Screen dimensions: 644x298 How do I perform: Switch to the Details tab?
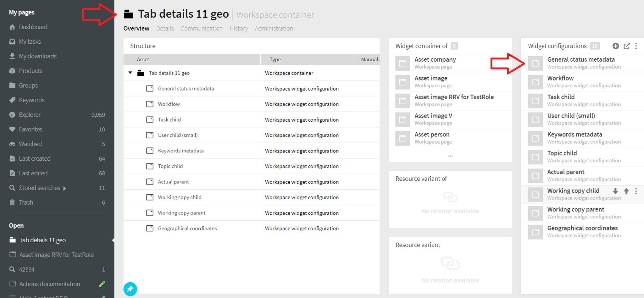pos(165,28)
